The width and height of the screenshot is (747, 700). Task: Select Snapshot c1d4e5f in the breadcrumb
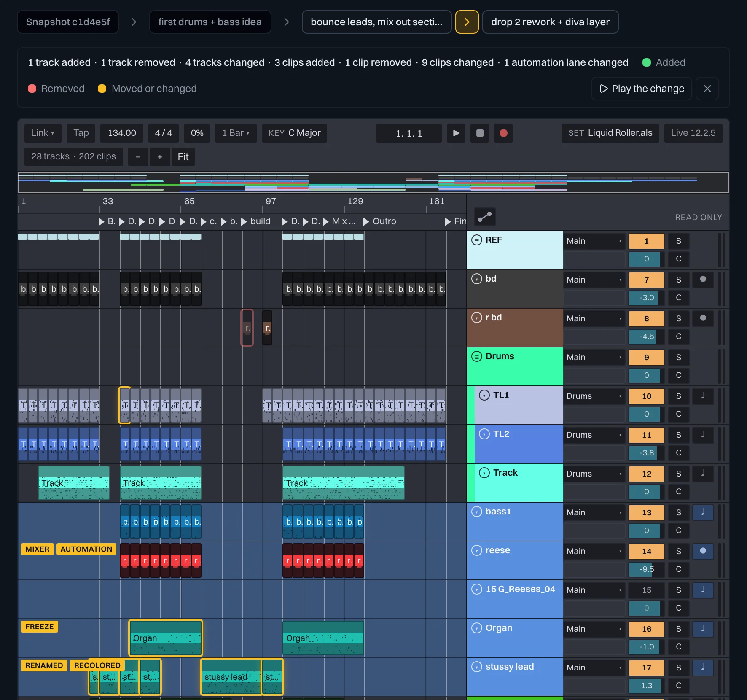point(68,22)
